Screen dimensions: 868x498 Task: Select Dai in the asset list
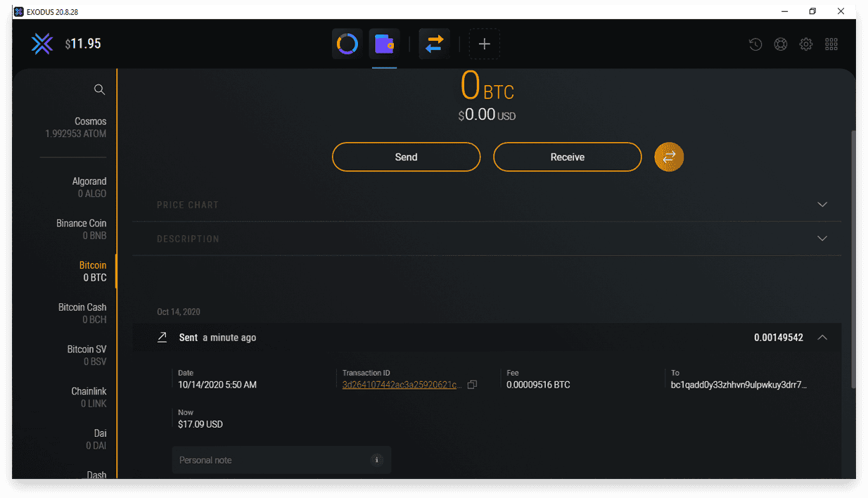(96, 440)
